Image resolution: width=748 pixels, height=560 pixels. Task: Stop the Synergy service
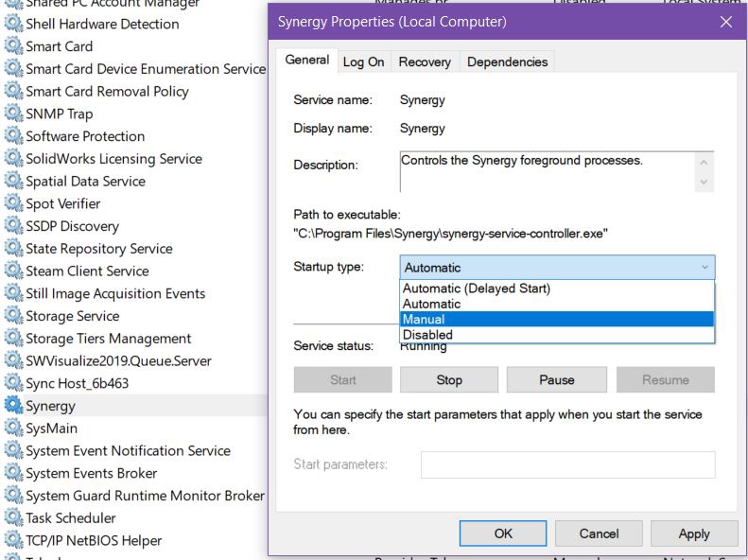pos(449,379)
